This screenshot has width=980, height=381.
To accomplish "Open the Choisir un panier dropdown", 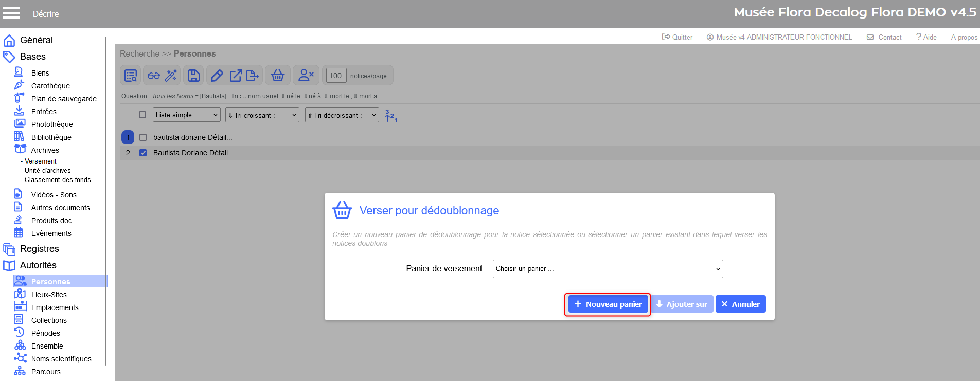I will pos(608,269).
